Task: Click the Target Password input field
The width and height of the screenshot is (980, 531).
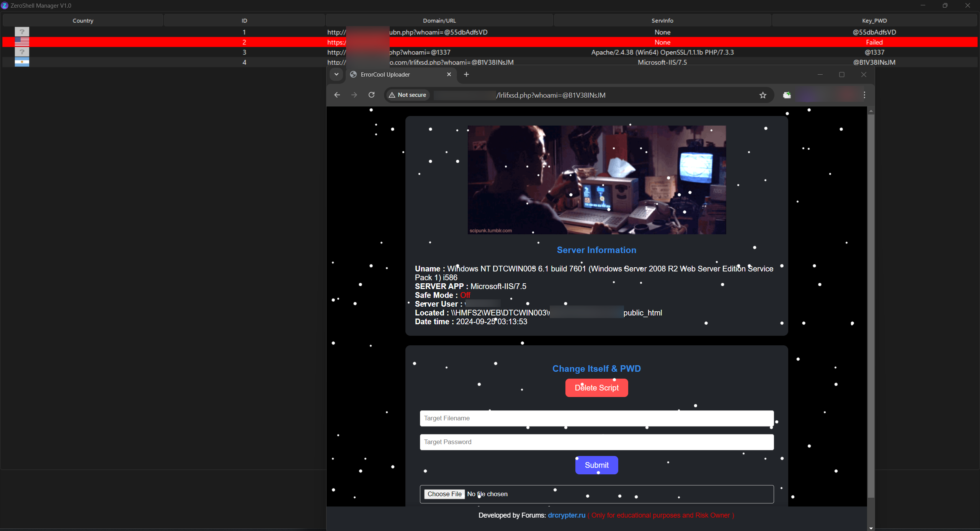Action: [x=596, y=441]
